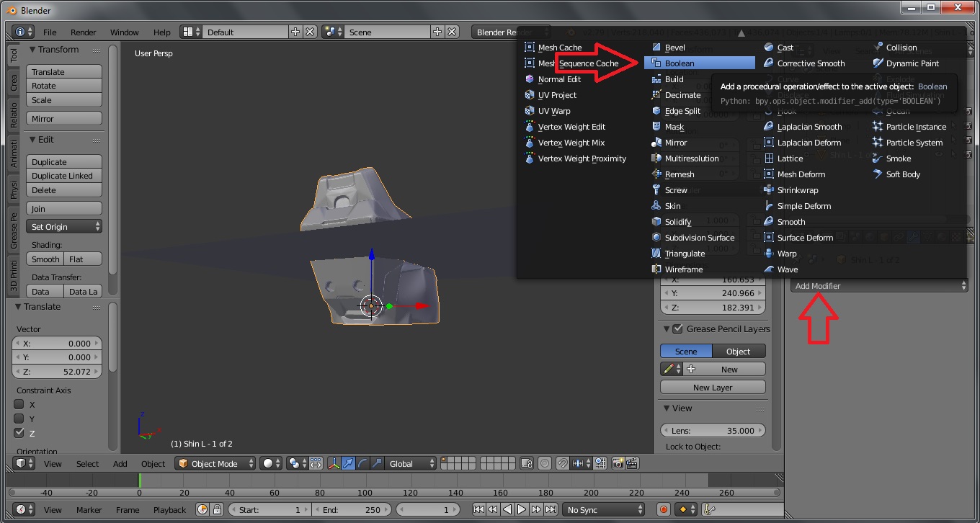The image size is (980, 523).
Task: Open the Global transform orientation dropdown
Action: (x=411, y=464)
